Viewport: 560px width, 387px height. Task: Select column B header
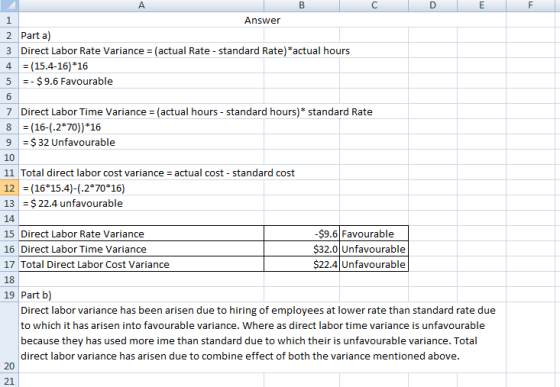(302, 5)
